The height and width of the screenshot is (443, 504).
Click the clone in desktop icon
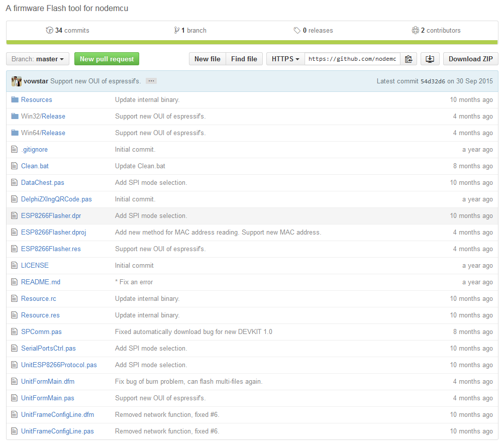(430, 59)
